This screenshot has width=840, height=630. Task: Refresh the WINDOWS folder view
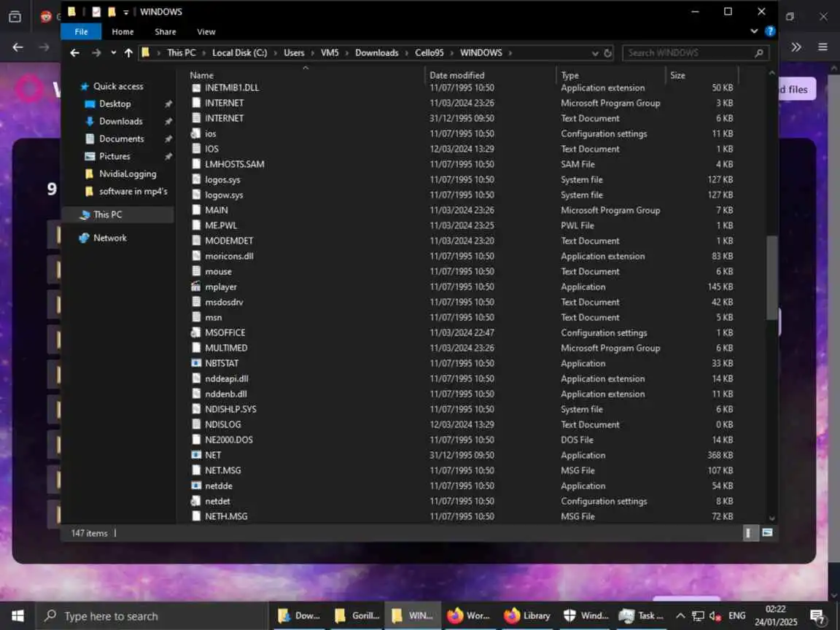click(607, 53)
